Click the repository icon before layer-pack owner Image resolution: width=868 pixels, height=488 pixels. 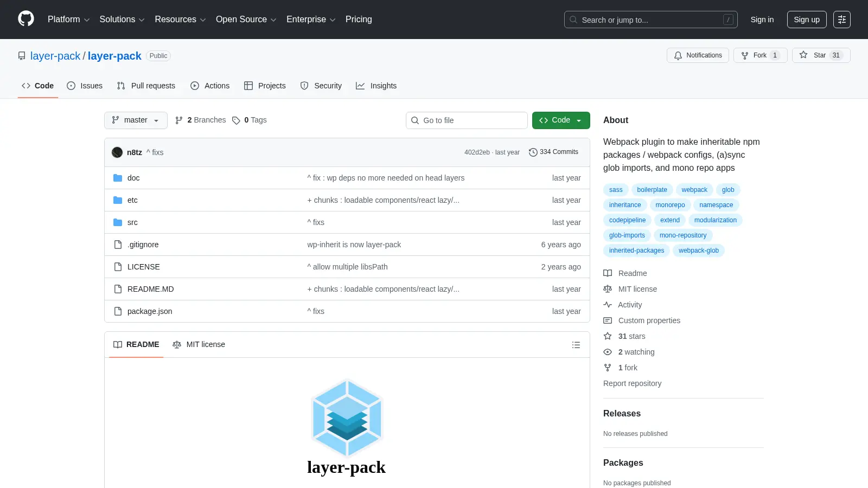pyautogui.click(x=22, y=56)
